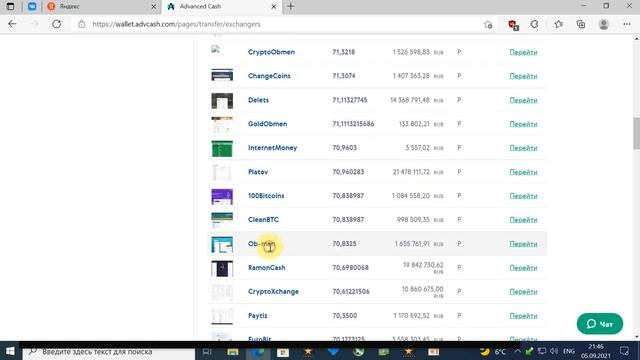The height and width of the screenshot is (360, 640).
Task: Open Task View on the taskbar
Action: 207,351
